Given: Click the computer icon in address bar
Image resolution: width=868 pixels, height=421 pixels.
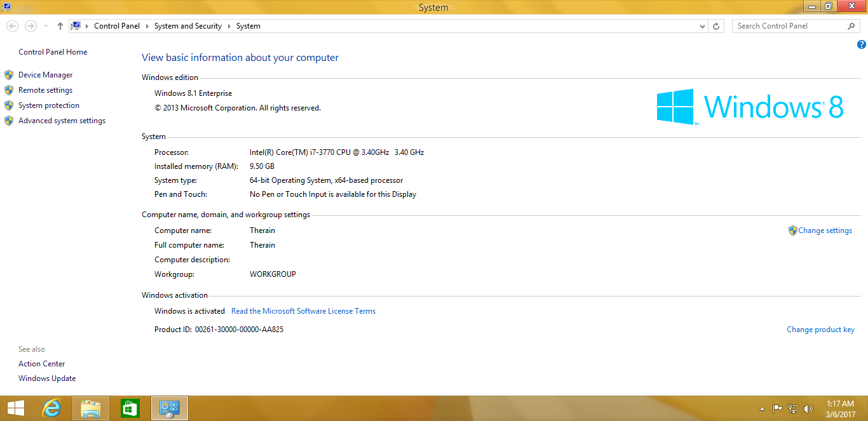Looking at the screenshot, I should click(x=76, y=26).
